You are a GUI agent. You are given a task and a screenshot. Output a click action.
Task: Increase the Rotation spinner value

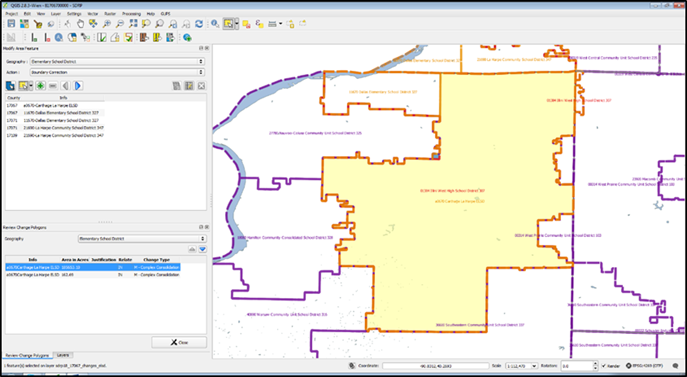click(x=595, y=363)
